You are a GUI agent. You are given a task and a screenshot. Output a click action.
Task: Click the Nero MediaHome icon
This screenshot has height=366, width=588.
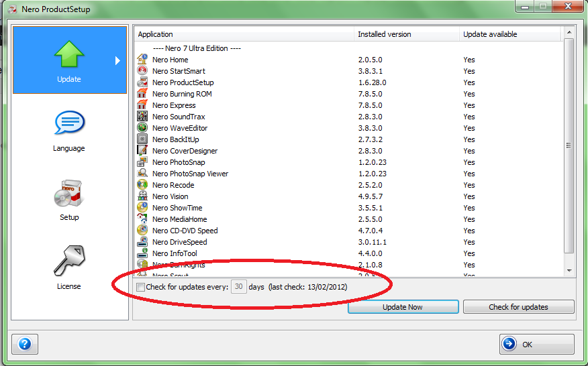[142, 219]
